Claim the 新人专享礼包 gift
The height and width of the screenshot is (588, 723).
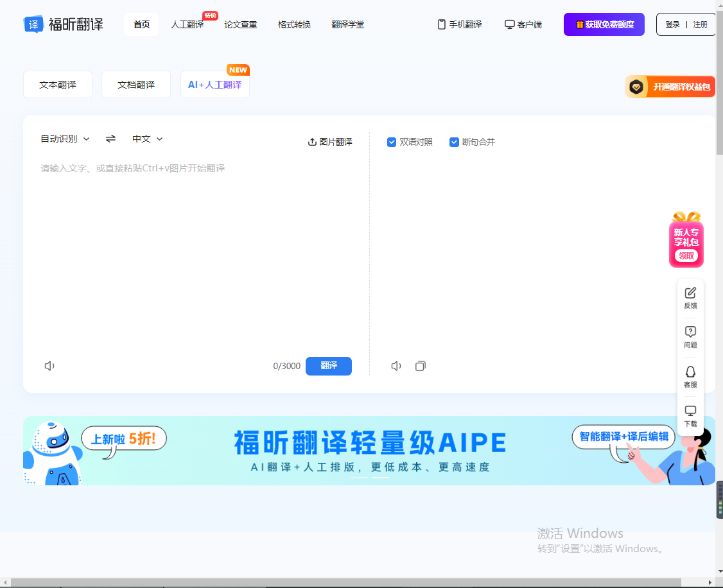point(686,239)
